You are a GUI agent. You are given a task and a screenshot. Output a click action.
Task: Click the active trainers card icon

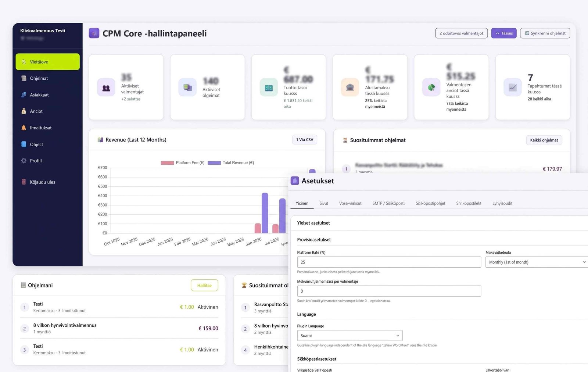[x=106, y=88]
